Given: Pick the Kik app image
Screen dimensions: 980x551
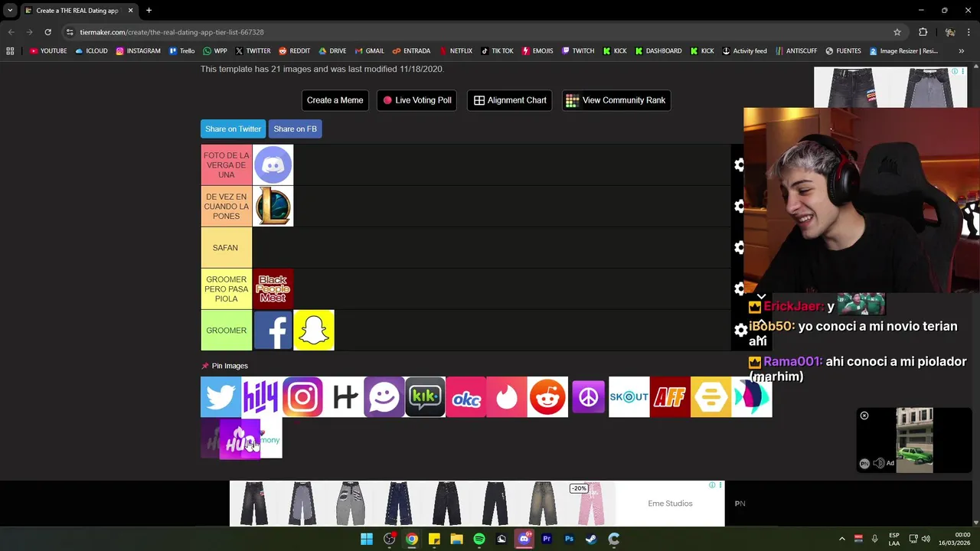Looking at the screenshot, I should [x=425, y=396].
